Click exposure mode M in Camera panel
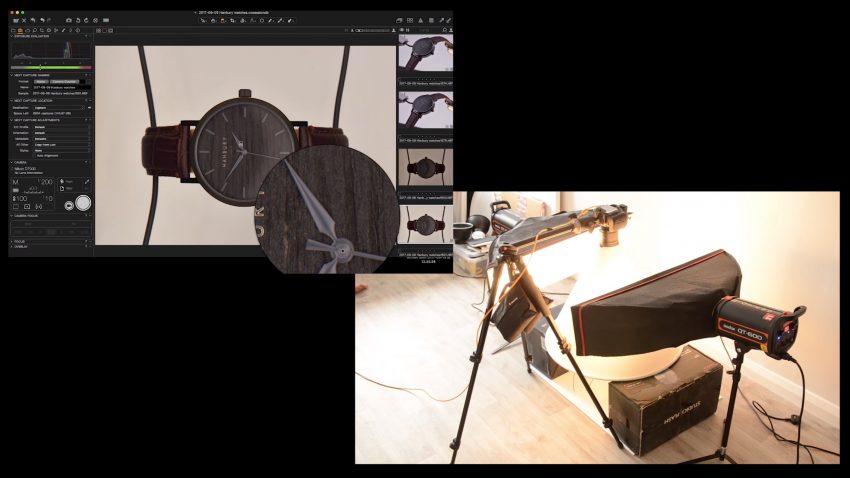850x478 pixels. click(x=16, y=182)
